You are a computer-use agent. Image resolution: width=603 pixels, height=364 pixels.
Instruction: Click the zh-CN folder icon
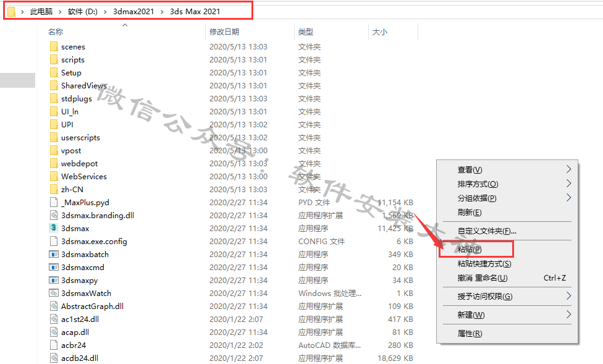coord(54,189)
